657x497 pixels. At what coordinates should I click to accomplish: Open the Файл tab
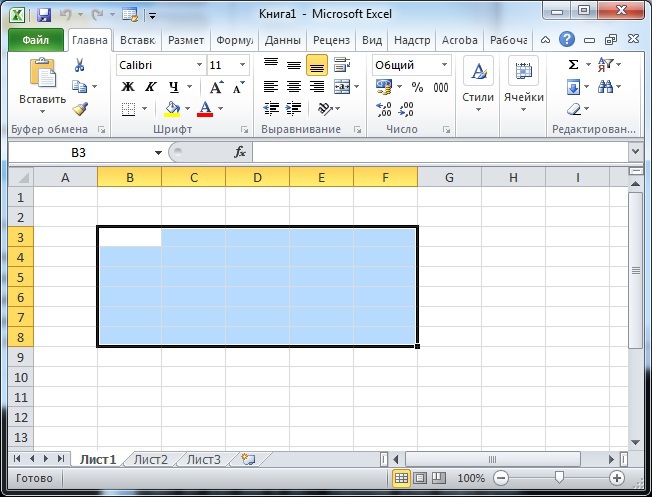[36, 40]
